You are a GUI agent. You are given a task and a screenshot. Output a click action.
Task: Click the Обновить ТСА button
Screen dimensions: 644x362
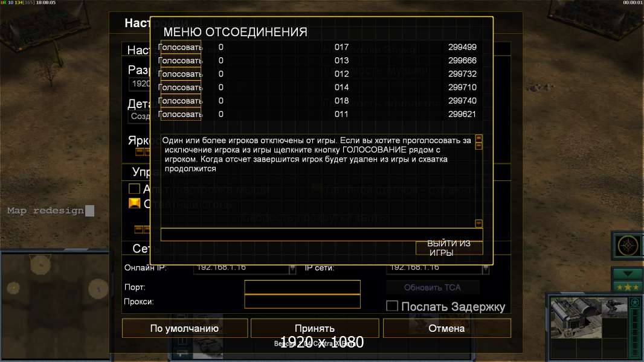(433, 287)
